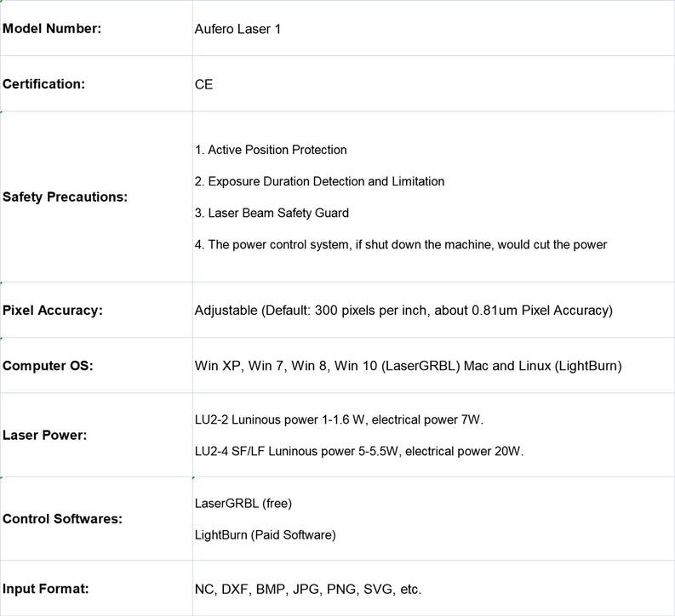This screenshot has width=675, height=616.
Task: Click the Exposure Duration Detection and Limitation text
Action: (319, 181)
